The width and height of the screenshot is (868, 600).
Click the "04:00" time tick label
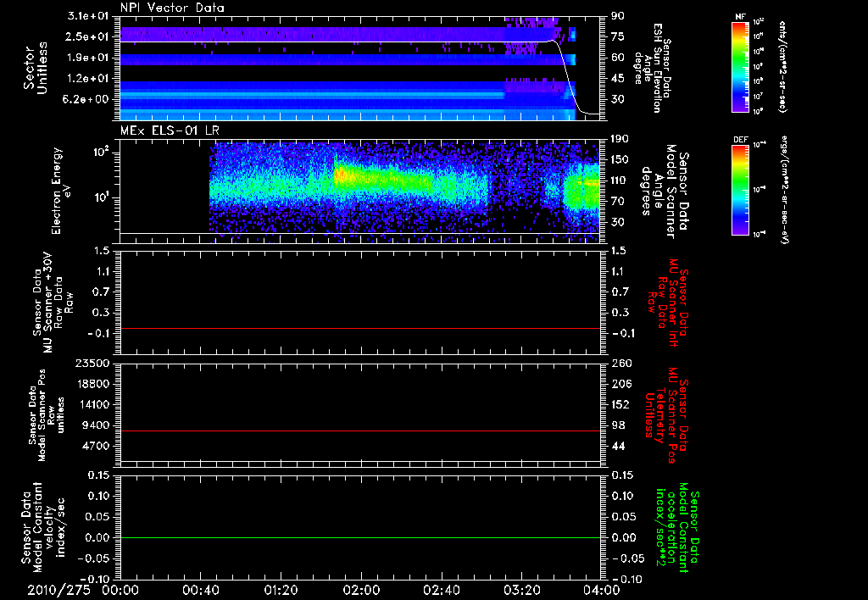click(602, 590)
